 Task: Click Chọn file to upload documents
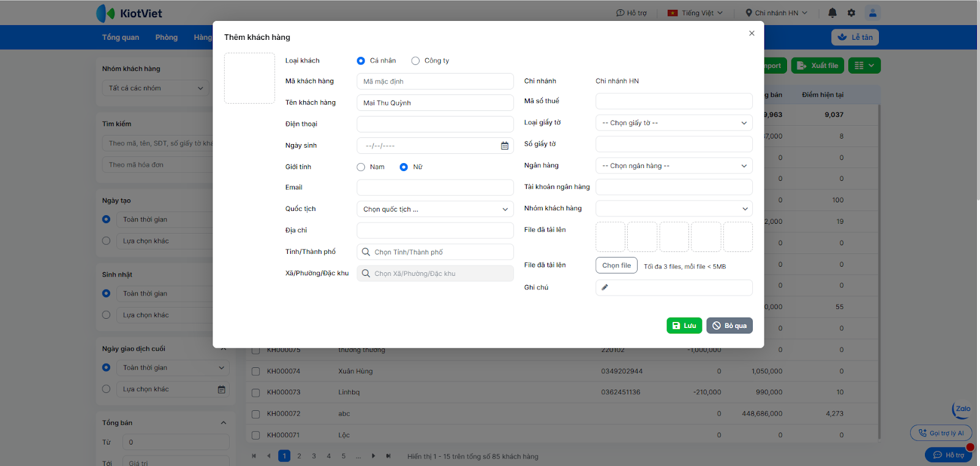coord(616,265)
